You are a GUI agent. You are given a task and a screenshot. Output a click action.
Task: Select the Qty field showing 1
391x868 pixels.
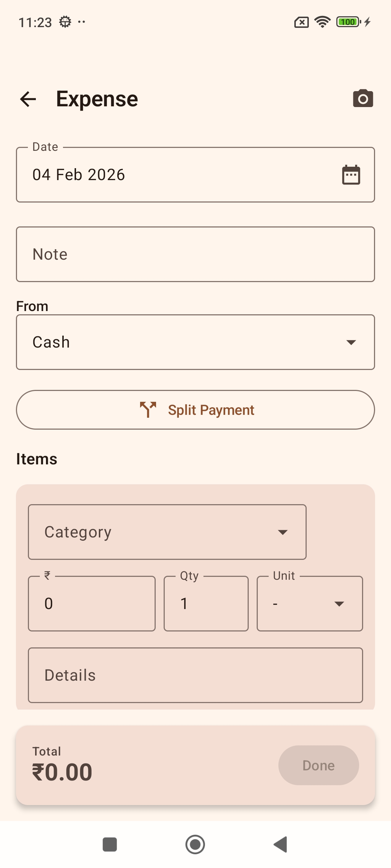[x=206, y=603]
